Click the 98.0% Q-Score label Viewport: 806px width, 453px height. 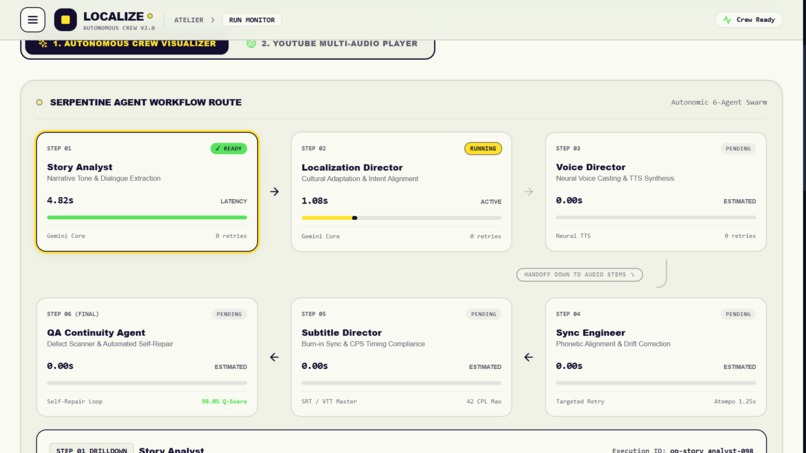[x=224, y=402]
